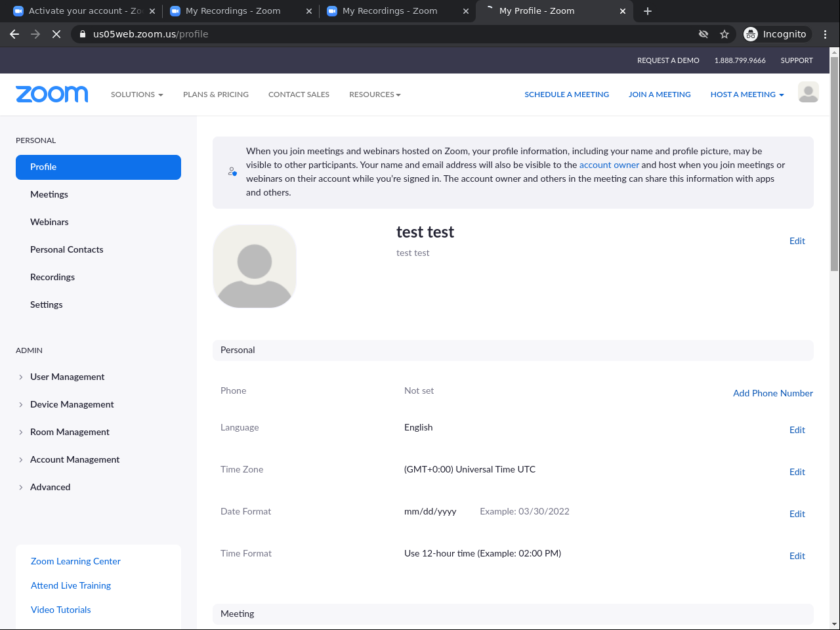Bookmark this page with the star icon
840x630 pixels.
click(x=724, y=34)
